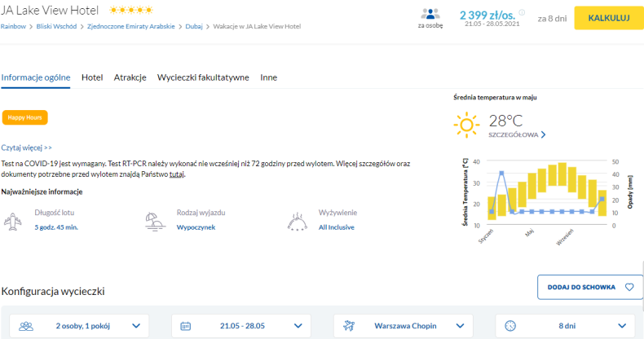Open the Dubaj breadcrumb link

[194, 26]
